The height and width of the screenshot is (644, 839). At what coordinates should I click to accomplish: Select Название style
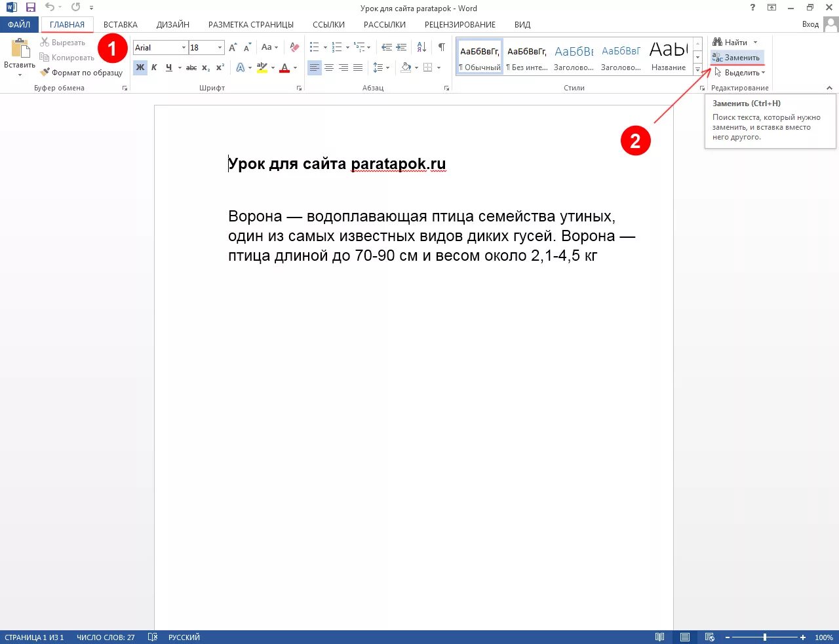click(x=669, y=57)
